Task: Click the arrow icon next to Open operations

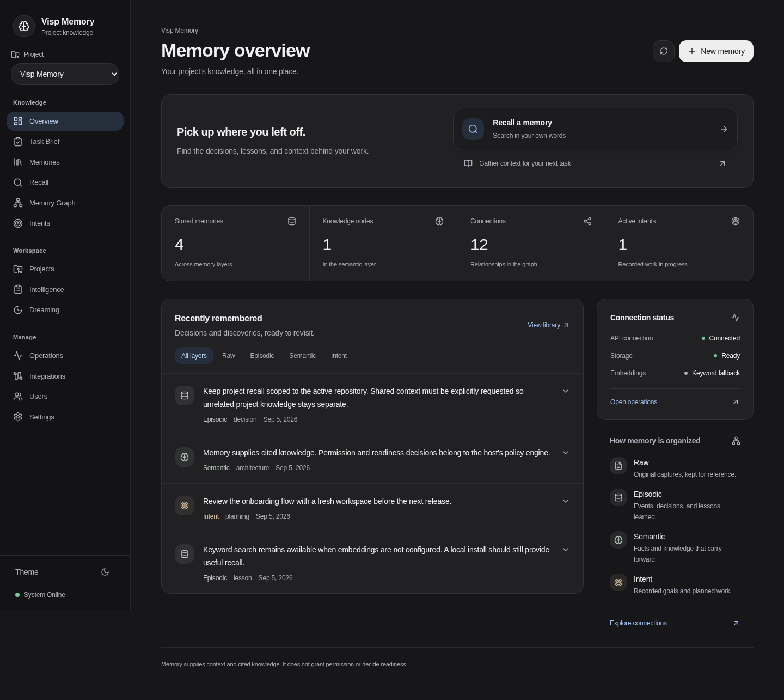Action: click(x=736, y=402)
